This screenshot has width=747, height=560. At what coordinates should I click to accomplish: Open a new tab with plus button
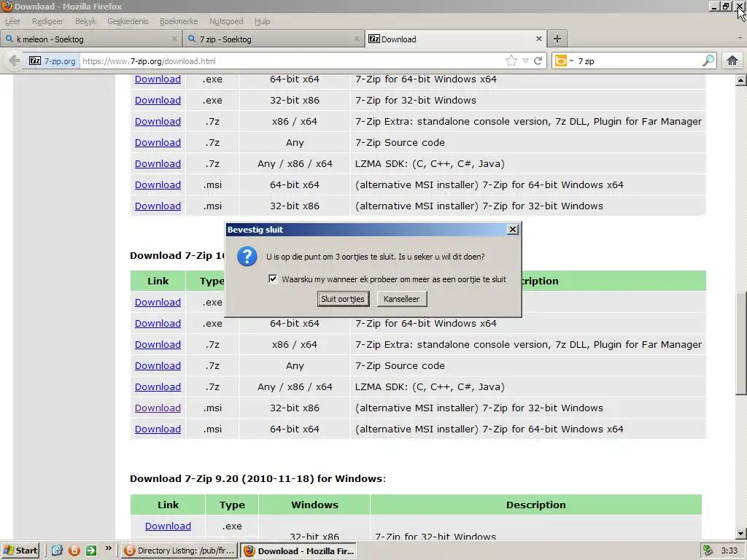click(x=557, y=39)
